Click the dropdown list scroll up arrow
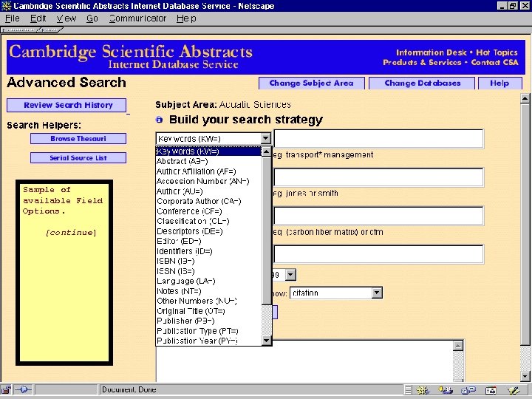 (267, 151)
